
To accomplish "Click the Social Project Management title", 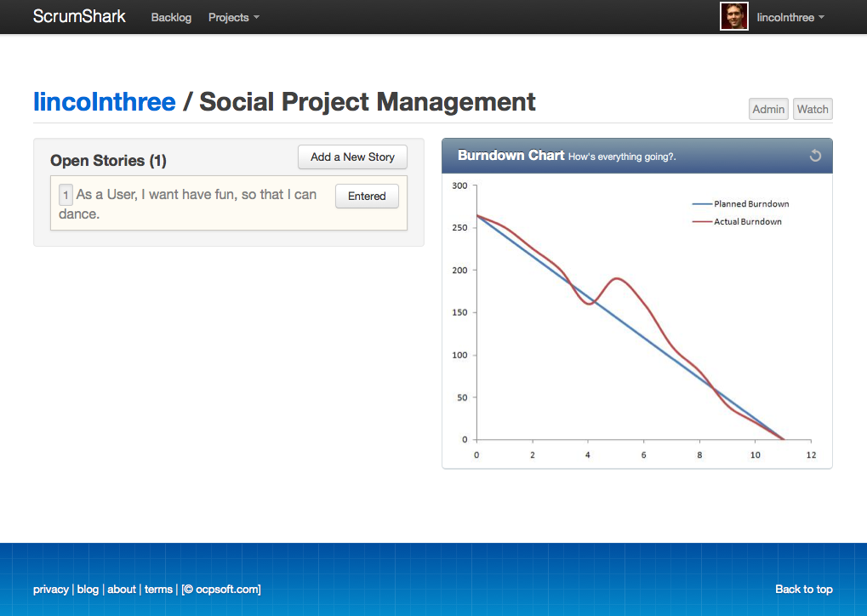I will pyautogui.click(x=368, y=102).
